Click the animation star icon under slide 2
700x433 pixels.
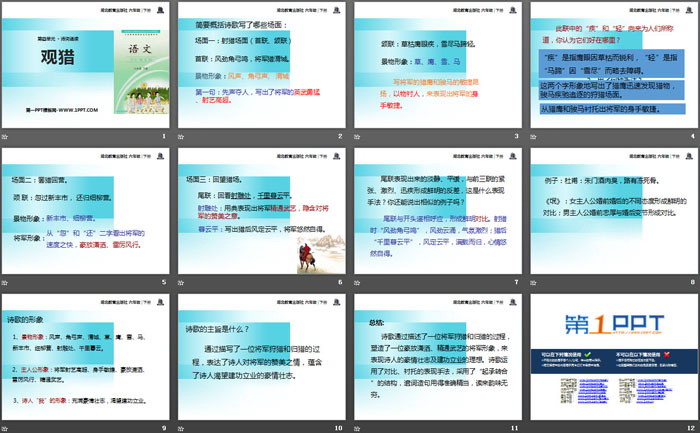tap(181, 137)
